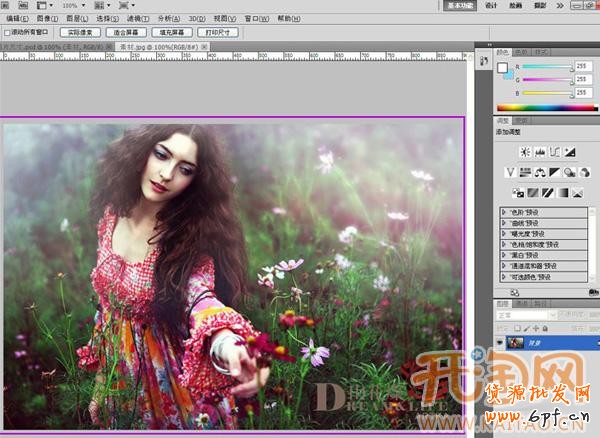Add a Photo Filter adjustment

[568, 172]
